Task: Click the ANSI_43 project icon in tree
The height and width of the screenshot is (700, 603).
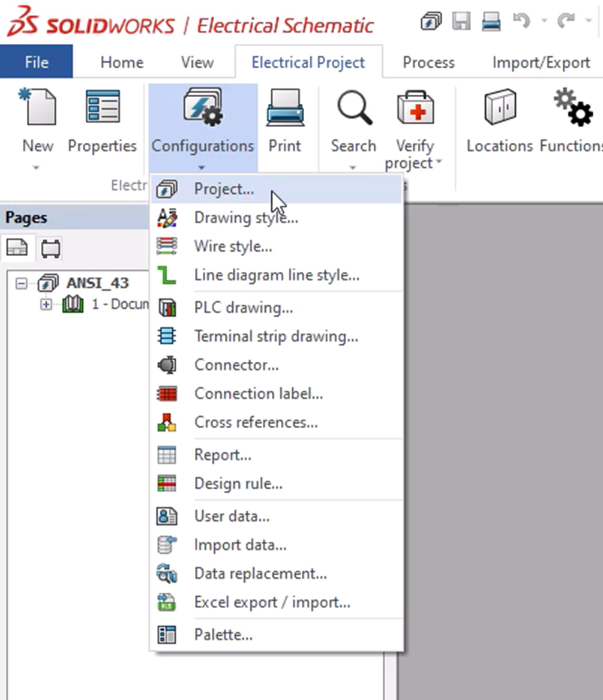Action: [x=48, y=283]
